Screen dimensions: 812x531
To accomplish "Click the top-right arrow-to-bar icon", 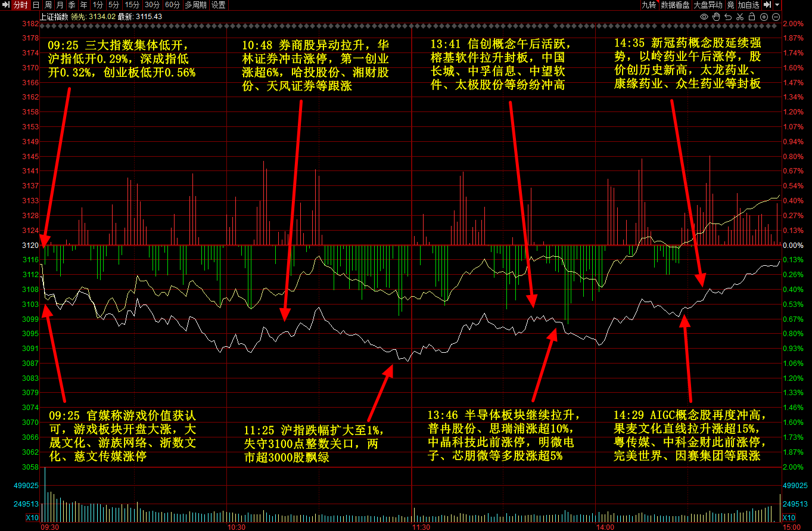I will 767,5.
